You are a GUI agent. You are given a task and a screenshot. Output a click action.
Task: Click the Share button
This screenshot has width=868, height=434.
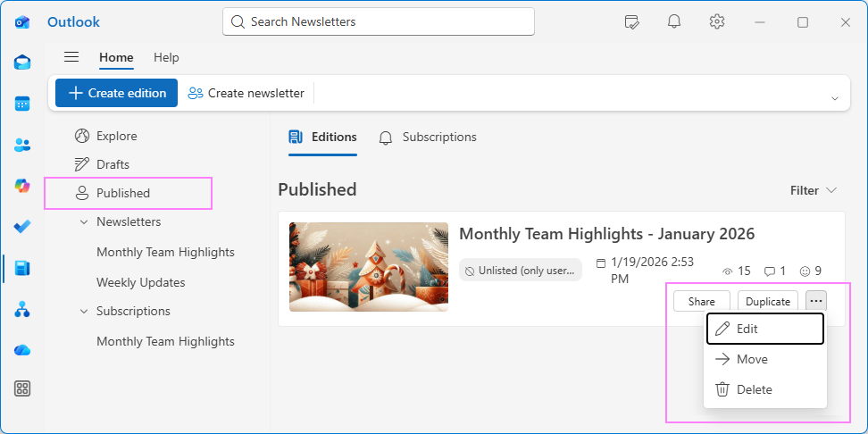(701, 301)
